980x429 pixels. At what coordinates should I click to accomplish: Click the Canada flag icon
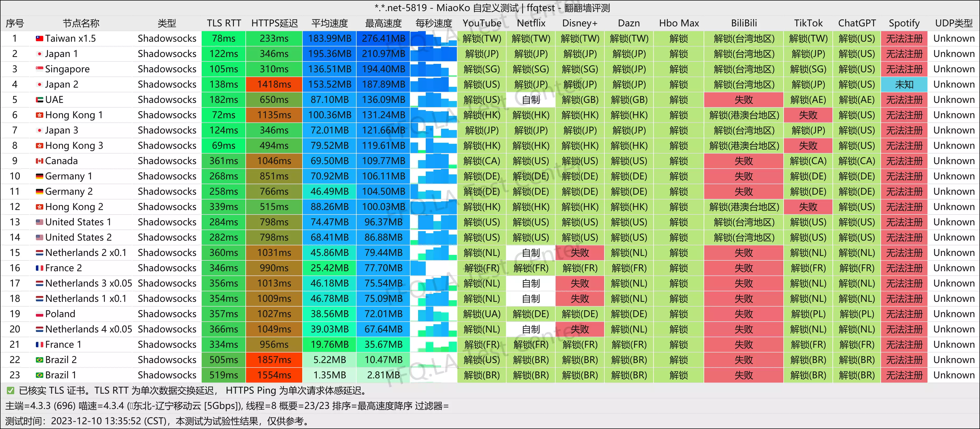tap(39, 161)
